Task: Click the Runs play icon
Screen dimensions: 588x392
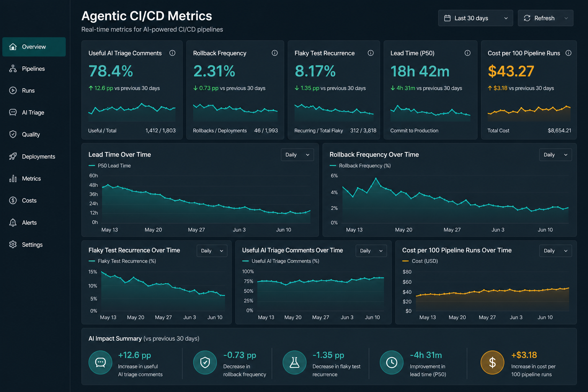Action: [13, 91]
